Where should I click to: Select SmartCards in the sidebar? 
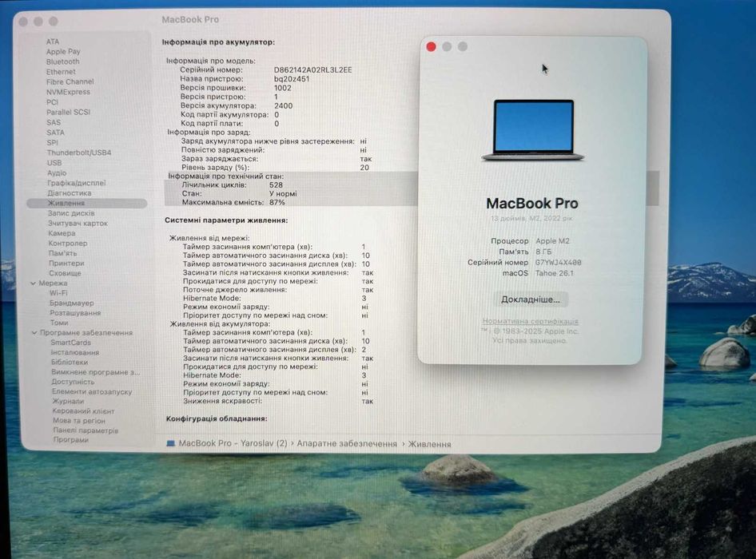pos(71,343)
